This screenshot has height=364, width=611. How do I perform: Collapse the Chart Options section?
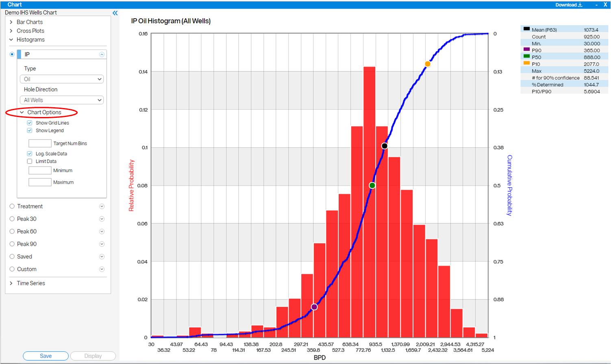coord(22,113)
